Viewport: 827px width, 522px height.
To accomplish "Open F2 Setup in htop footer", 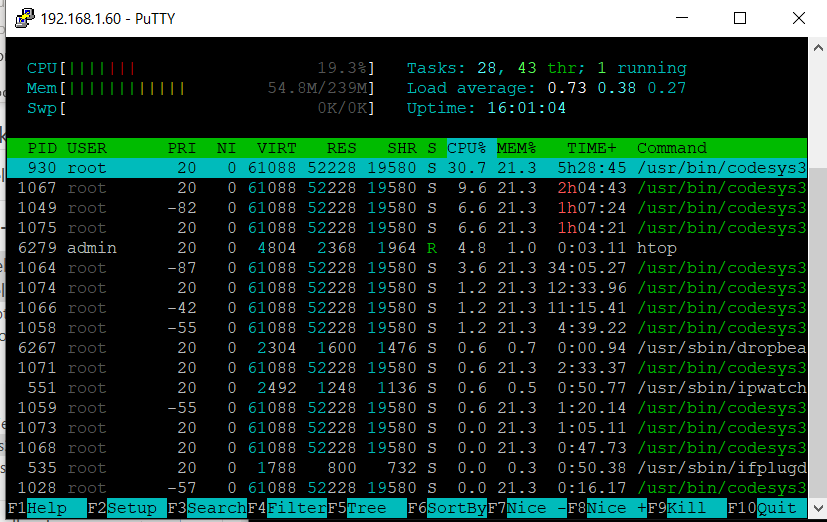I will (127, 508).
